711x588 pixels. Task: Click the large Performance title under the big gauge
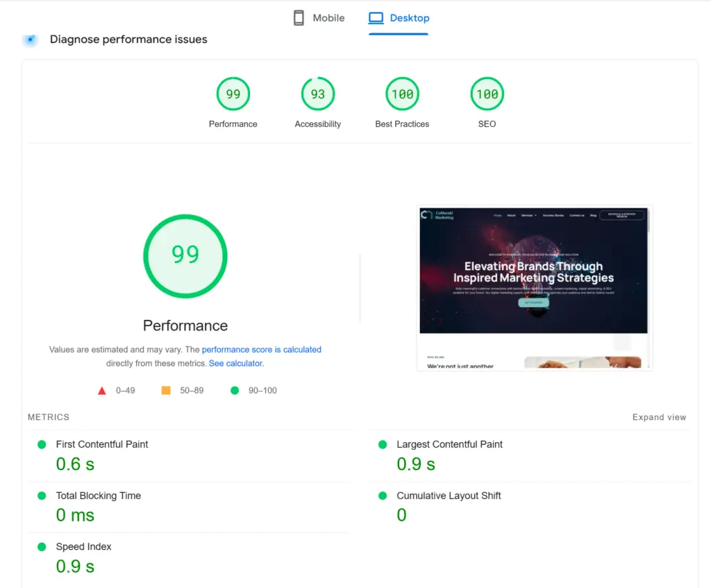(x=185, y=326)
